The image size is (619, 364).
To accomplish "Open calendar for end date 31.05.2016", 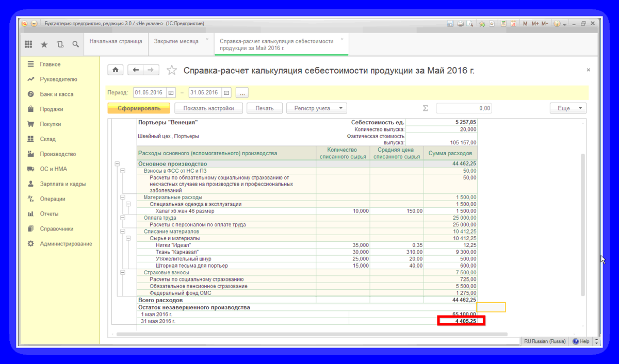I will point(226,93).
